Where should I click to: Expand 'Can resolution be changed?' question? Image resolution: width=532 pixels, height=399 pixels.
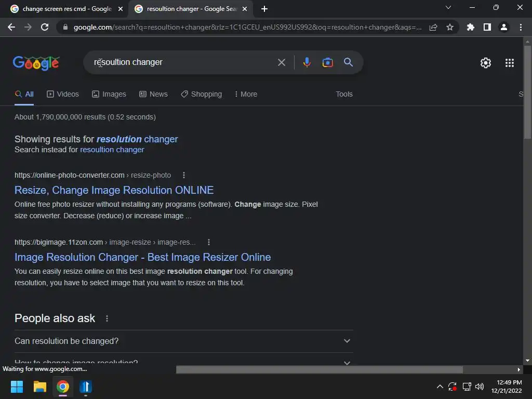pos(183,341)
